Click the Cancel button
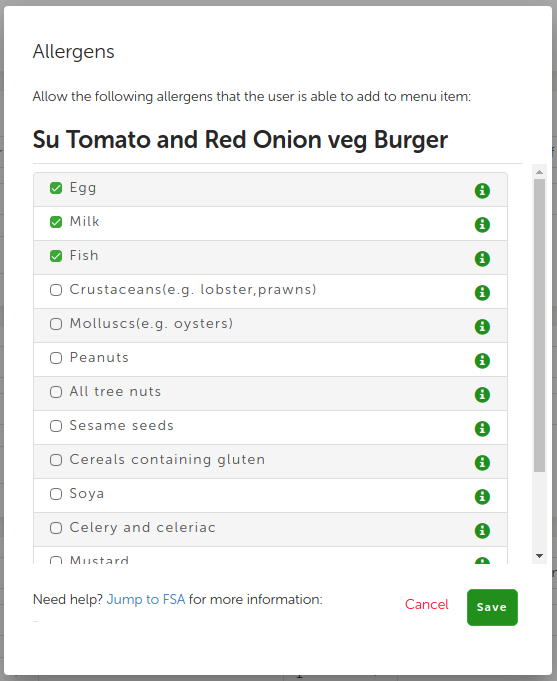557x681 pixels. (427, 604)
